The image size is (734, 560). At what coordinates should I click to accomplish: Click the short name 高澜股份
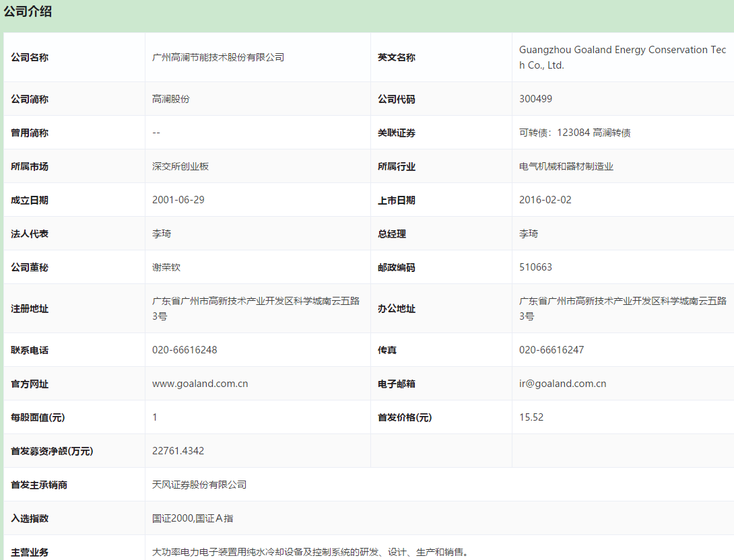171,99
